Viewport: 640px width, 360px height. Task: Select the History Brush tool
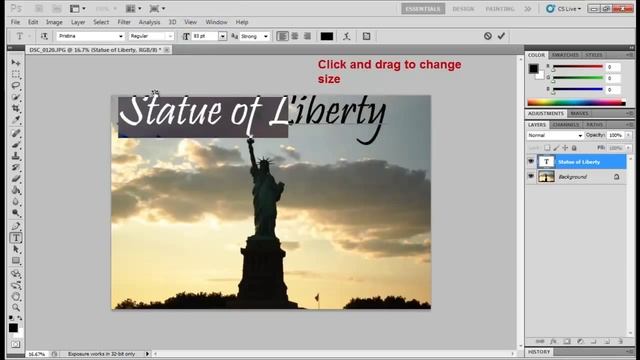[x=16, y=167]
